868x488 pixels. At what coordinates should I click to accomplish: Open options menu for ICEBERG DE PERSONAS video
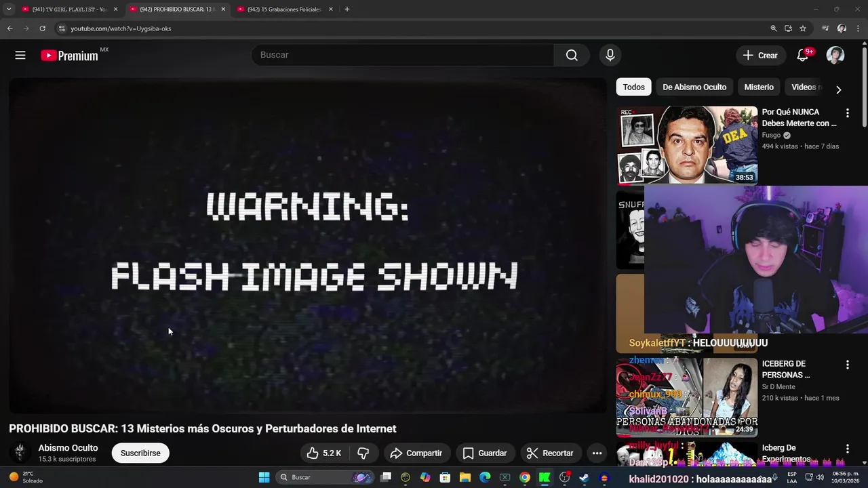[x=847, y=365]
